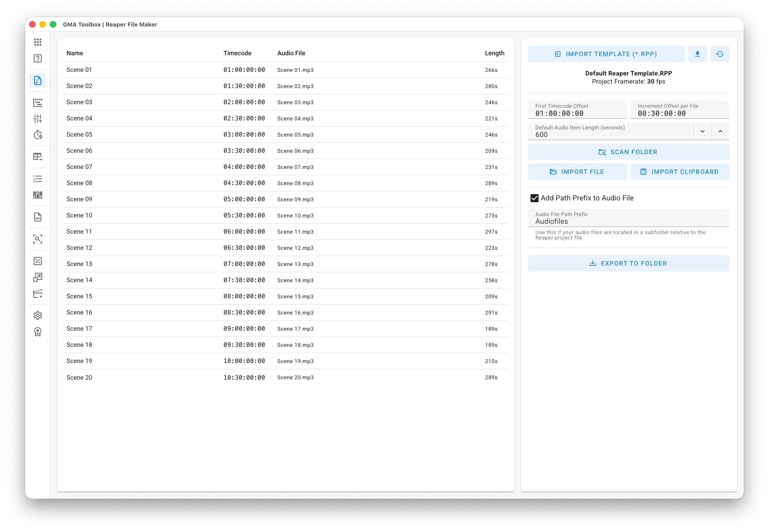Image resolution: width=769 pixels, height=532 pixels.
Task: Click EXPORT TO FOLDER
Action: click(x=628, y=263)
